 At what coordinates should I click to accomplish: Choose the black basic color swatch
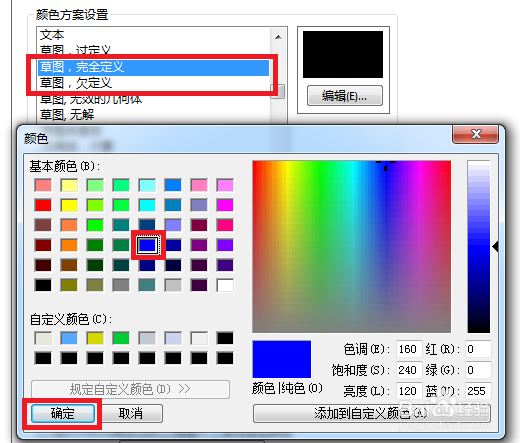[43, 285]
